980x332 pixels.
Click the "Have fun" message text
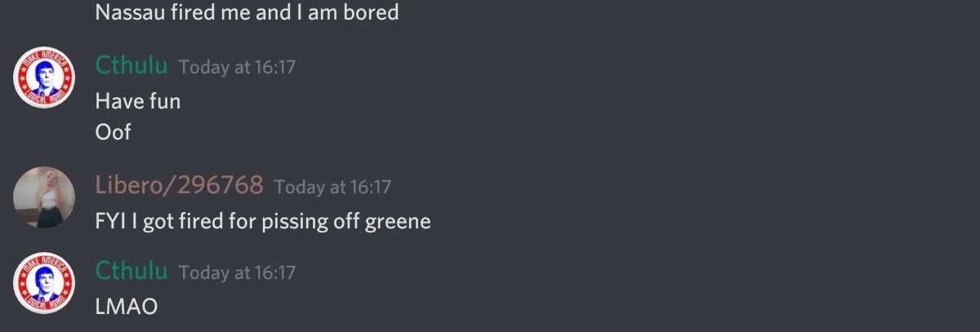tap(137, 101)
